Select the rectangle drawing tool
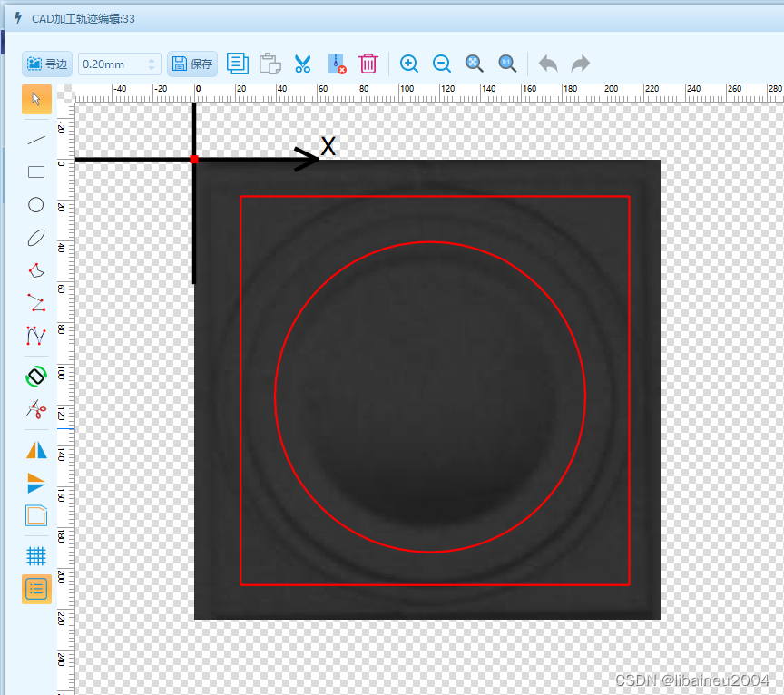784x695 pixels. point(36,171)
